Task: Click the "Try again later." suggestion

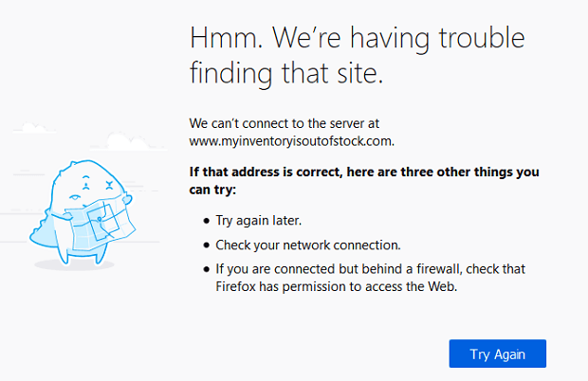Action: (x=258, y=221)
